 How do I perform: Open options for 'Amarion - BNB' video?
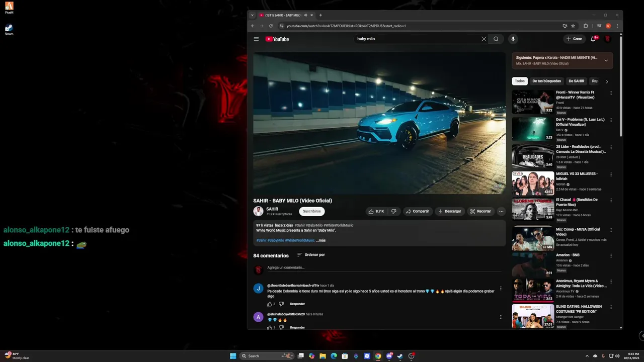click(x=611, y=255)
